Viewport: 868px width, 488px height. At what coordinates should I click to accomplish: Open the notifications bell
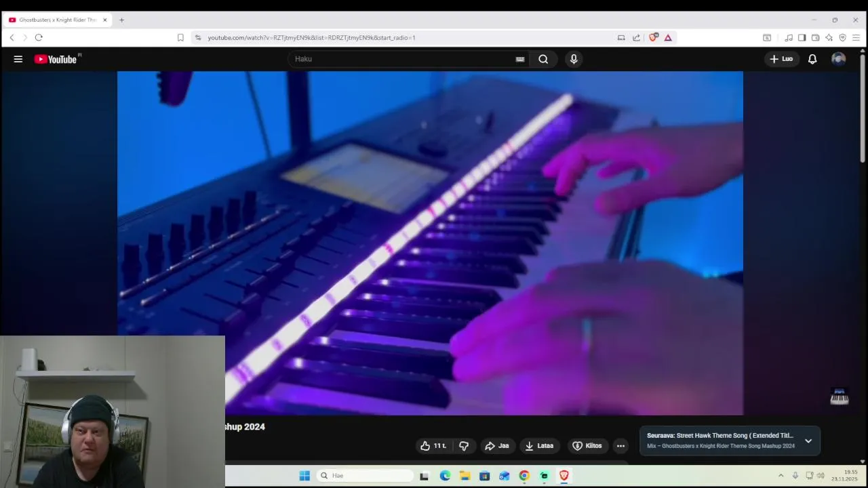coord(812,59)
